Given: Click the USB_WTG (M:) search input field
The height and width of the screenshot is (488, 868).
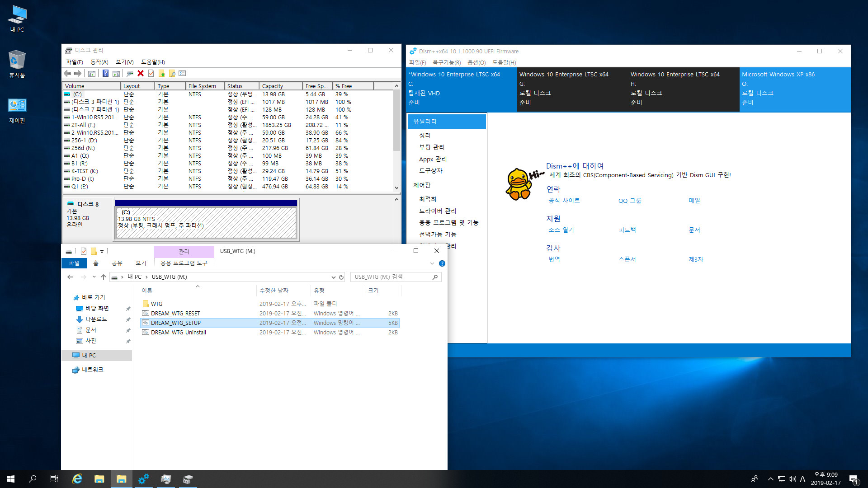Looking at the screenshot, I should (392, 277).
